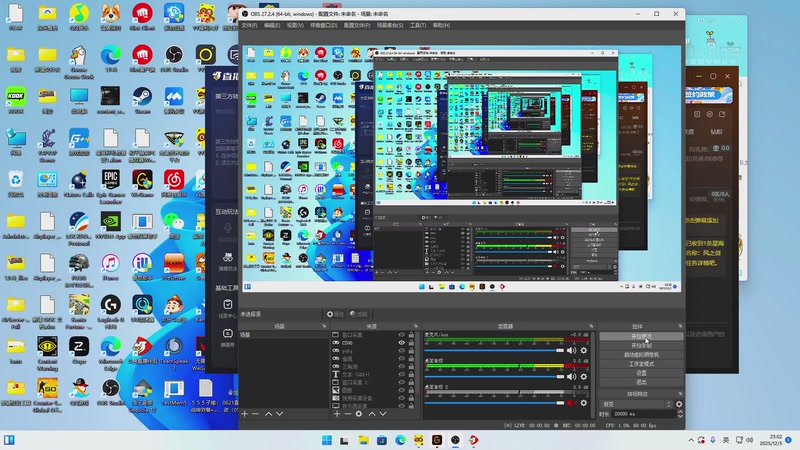
Task: Expand the system tray hidden icons chevron
Action: tap(691, 440)
